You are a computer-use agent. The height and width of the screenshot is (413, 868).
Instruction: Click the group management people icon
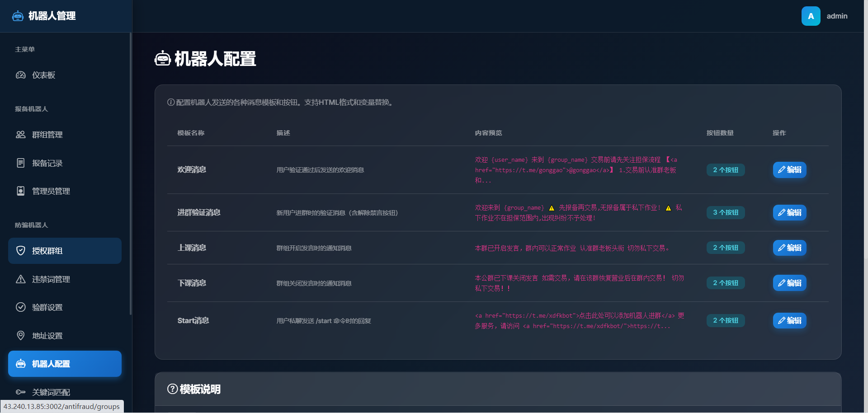tap(21, 135)
